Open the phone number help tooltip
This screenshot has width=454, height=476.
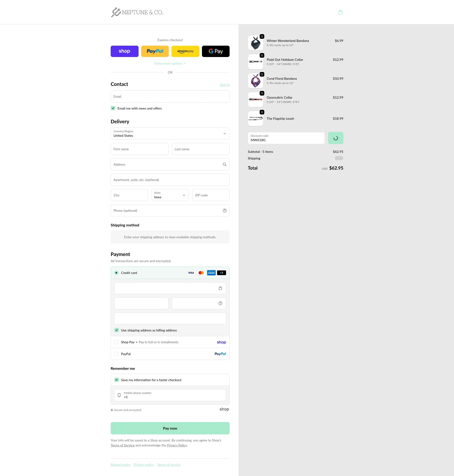pyautogui.click(x=224, y=210)
